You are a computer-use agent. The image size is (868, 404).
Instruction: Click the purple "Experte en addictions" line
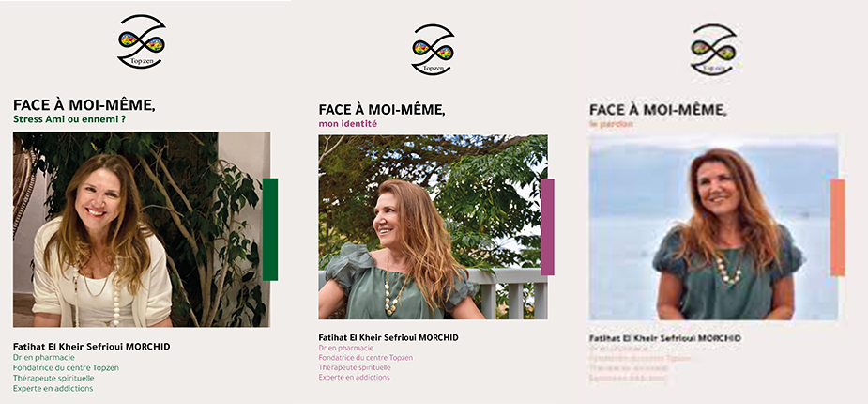click(355, 378)
